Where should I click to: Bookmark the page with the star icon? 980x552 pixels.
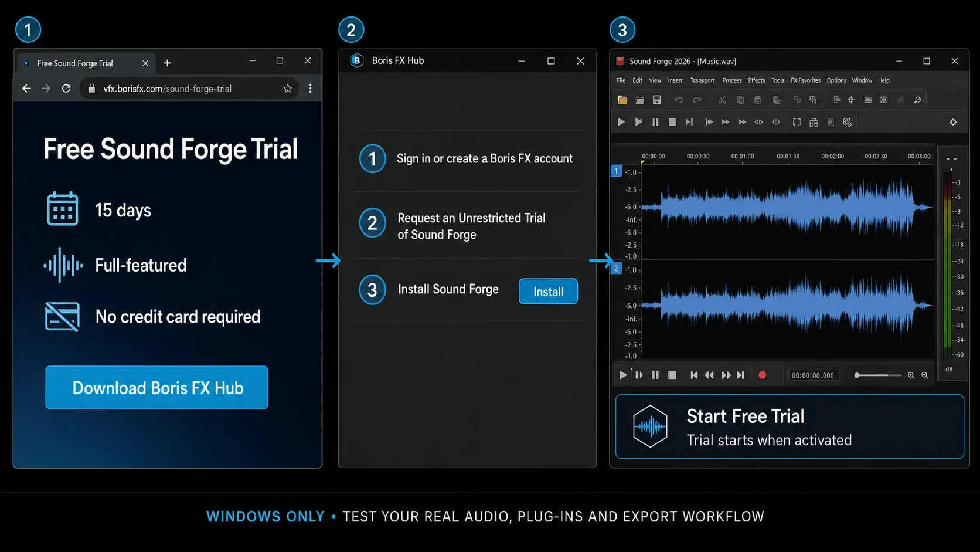click(287, 89)
